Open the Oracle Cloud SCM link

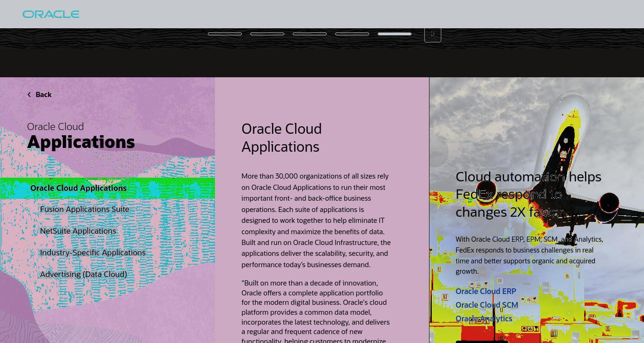coord(487,305)
